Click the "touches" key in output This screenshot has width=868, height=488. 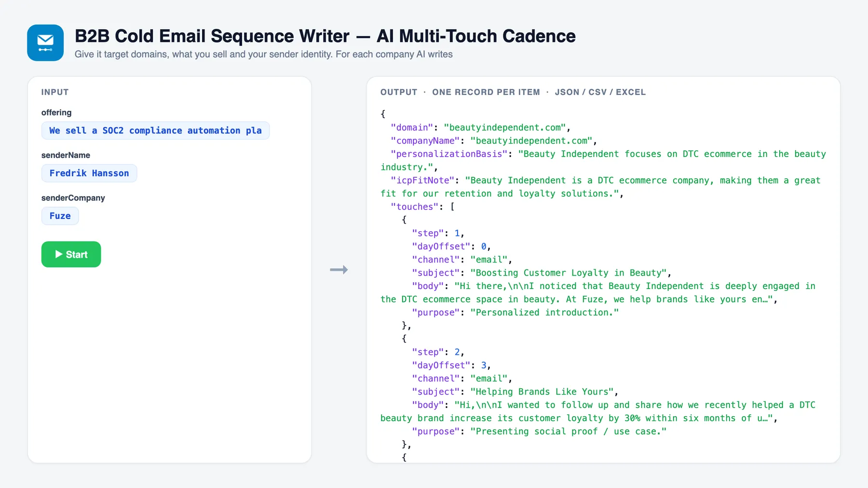415,207
